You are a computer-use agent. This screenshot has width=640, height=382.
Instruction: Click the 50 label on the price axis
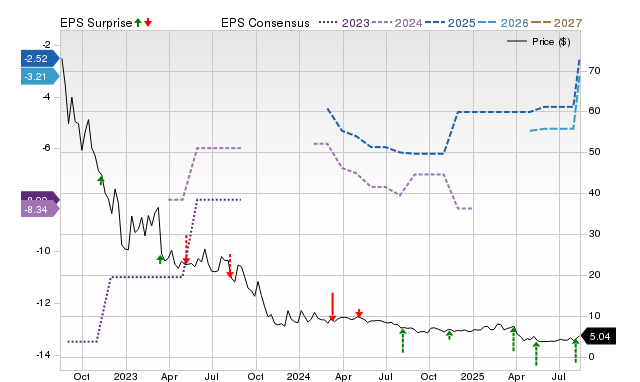coord(594,152)
